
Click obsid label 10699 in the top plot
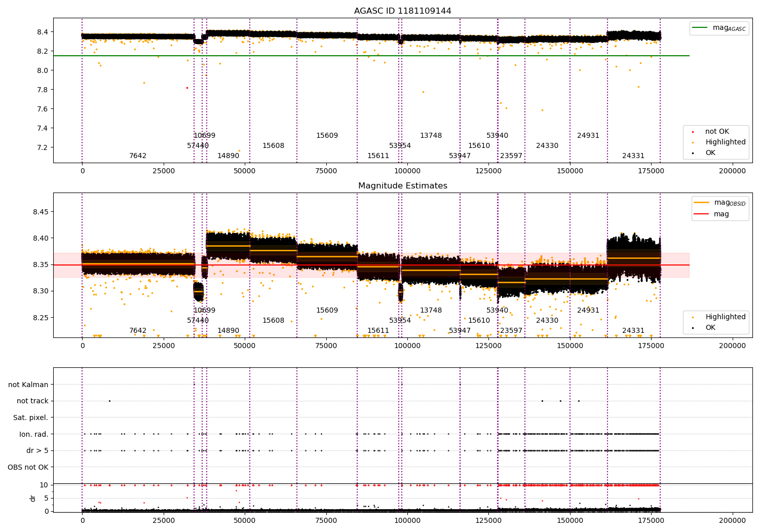[x=204, y=135]
